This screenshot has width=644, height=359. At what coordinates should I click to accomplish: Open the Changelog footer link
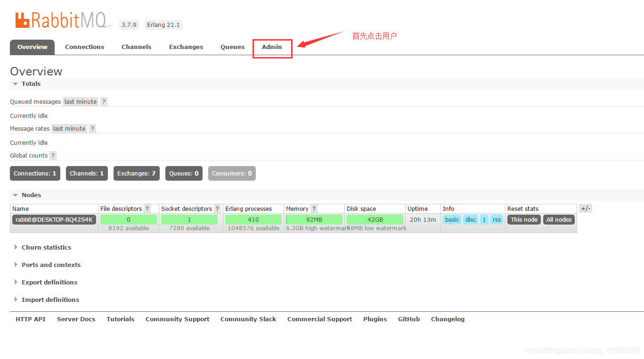pyautogui.click(x=448, y=319)
